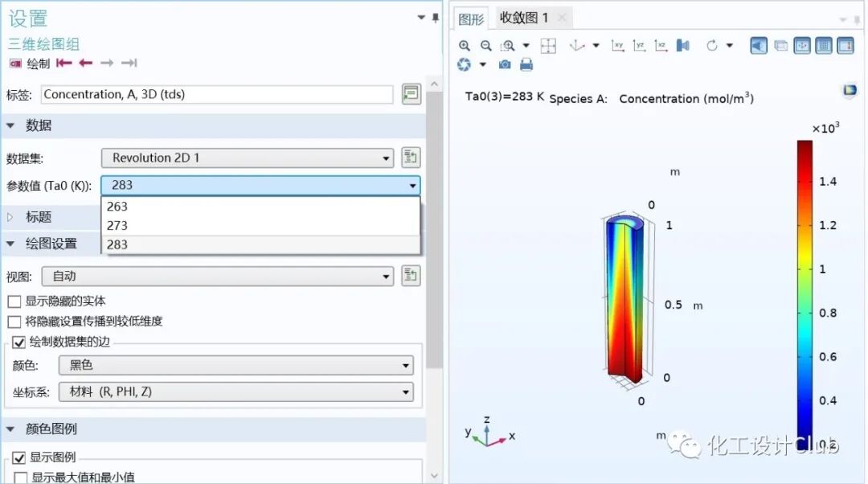Uncheck 显示图例 checkbox
The image size is (868, 484).
pyautogui.click(x=18, y=458)
